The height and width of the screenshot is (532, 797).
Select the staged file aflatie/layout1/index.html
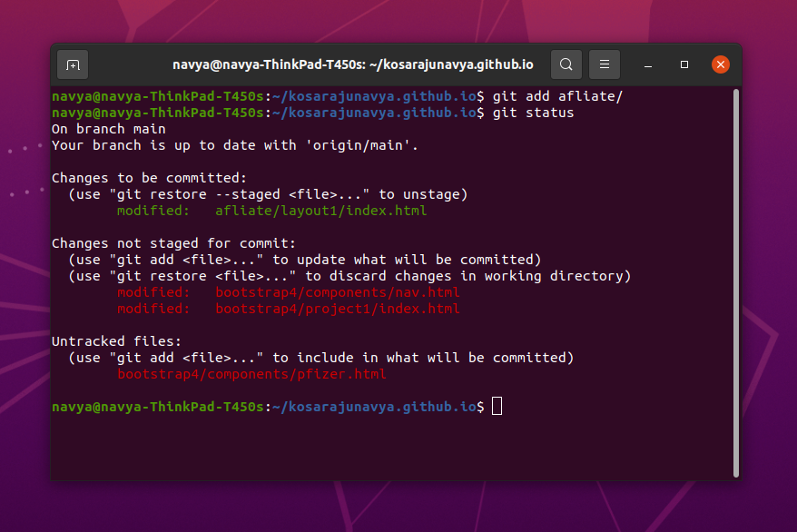click(320, 210)
